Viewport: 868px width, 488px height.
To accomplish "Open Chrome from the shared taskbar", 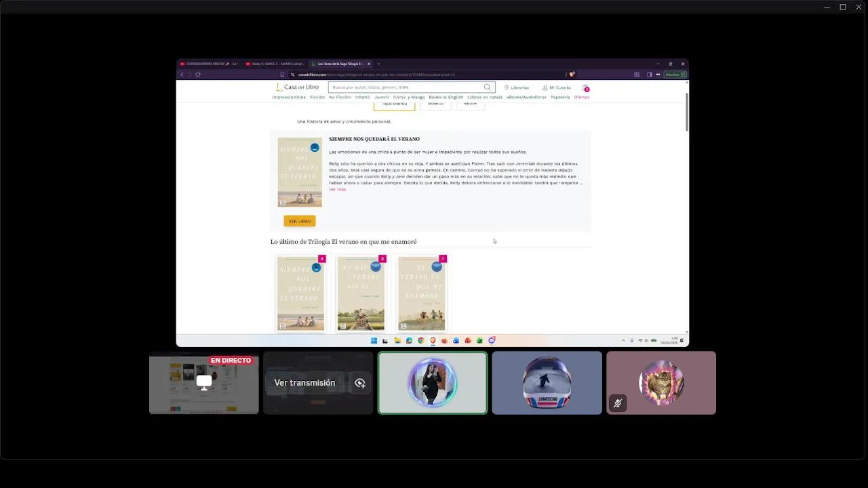I will click(421, 340).
